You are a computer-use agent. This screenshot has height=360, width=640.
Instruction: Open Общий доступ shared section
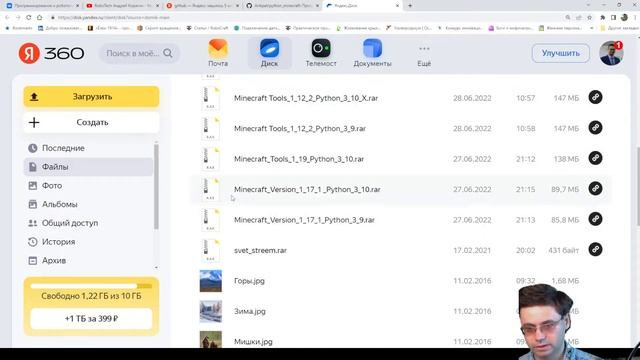(88, 223)
